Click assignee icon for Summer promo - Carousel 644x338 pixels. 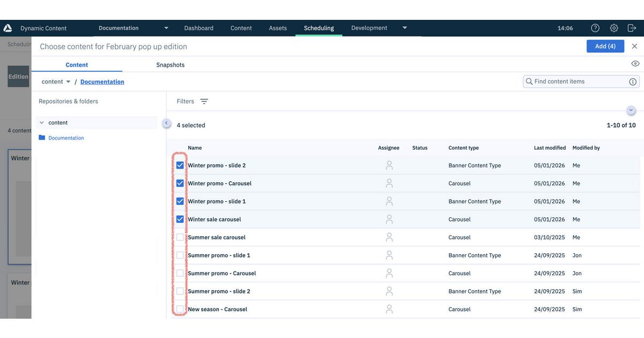coord(389,273)
